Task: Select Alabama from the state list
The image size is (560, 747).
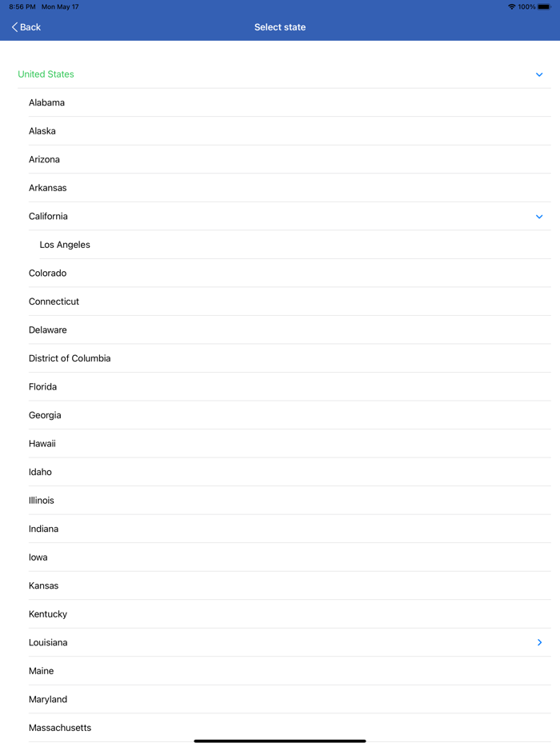Action: (46, 102)
